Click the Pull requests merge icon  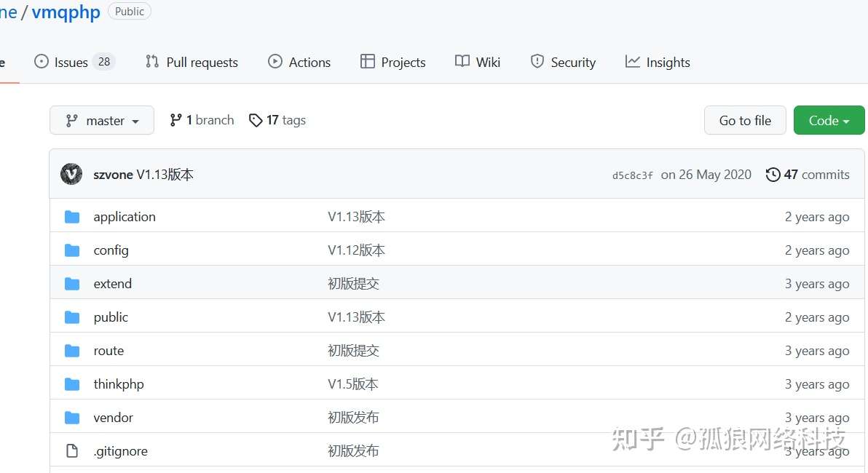click(x=152, y=61)
